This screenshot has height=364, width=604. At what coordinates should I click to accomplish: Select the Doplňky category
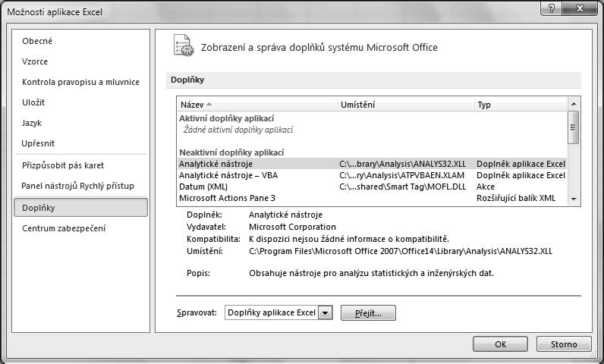click(x=80, y=208)
